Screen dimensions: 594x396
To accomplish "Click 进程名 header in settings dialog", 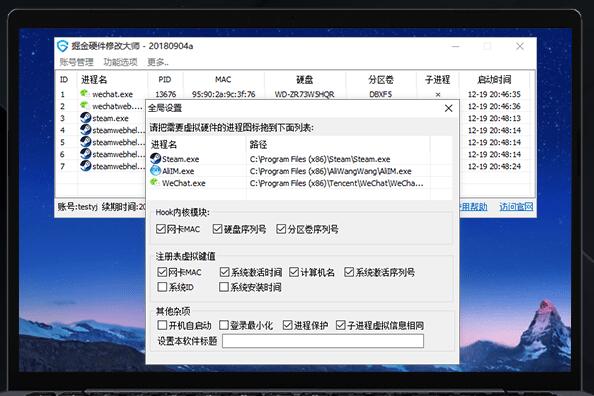I will click(164, 144).
